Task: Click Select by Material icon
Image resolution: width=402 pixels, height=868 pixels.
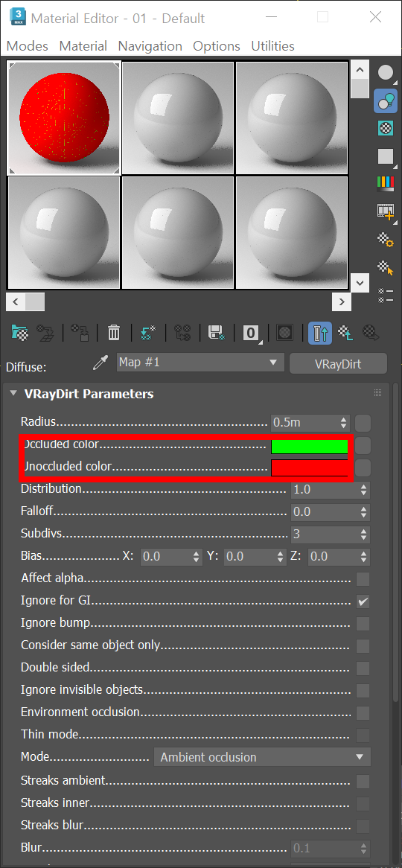Action: [386, 268]
